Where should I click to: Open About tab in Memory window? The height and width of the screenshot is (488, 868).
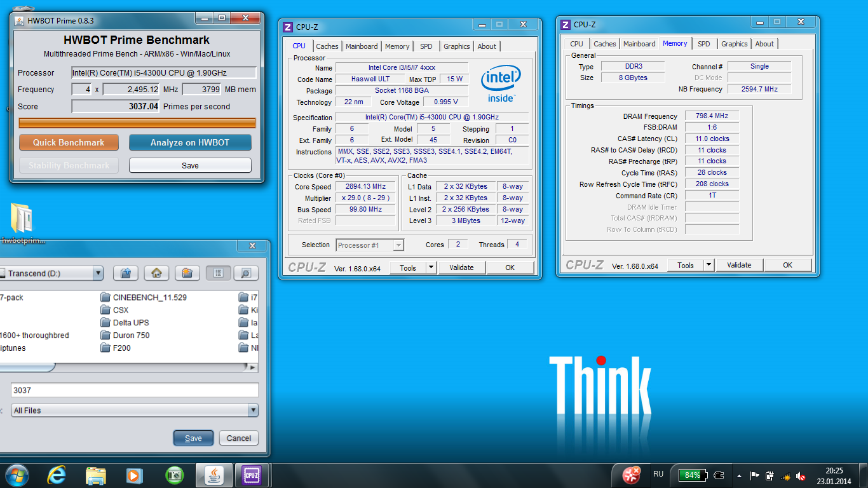764,44
